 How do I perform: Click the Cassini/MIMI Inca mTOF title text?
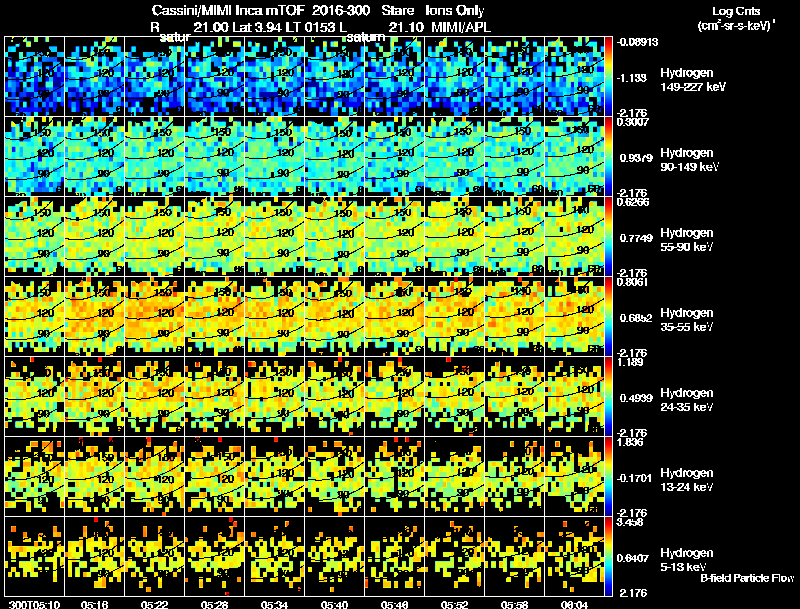tap(228, 11)
